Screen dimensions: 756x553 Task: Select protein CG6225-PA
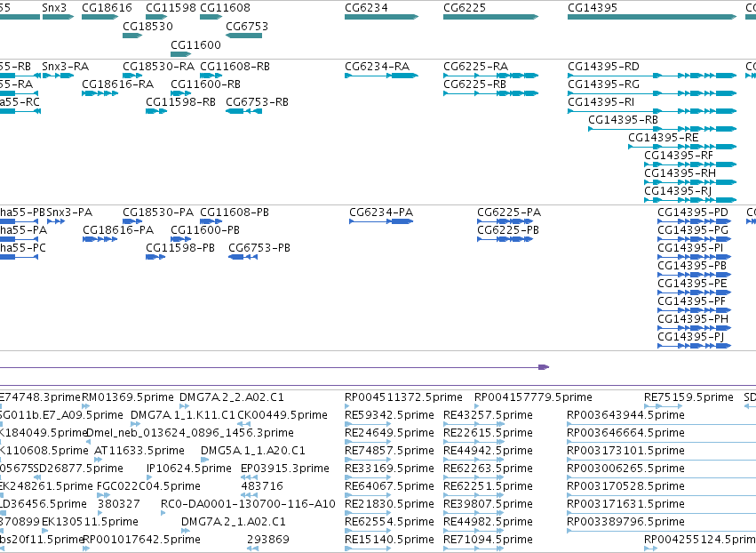(x=505, y=221)
